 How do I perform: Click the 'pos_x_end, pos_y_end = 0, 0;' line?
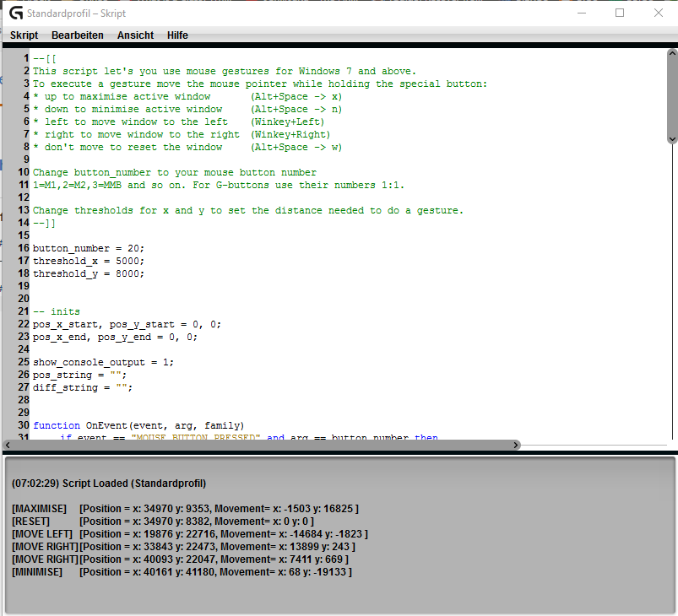pyautogui.click(x=115, y=337)
